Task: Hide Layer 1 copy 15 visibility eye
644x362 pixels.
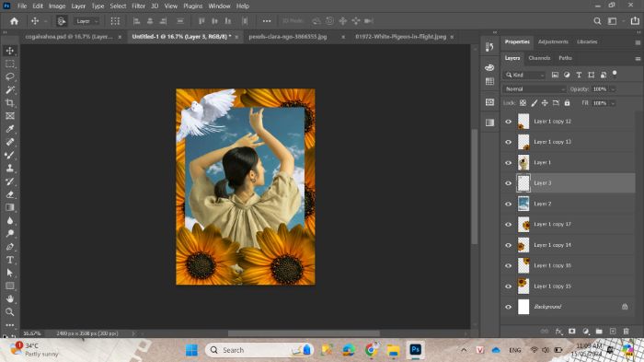Action: tap(509, 286)
